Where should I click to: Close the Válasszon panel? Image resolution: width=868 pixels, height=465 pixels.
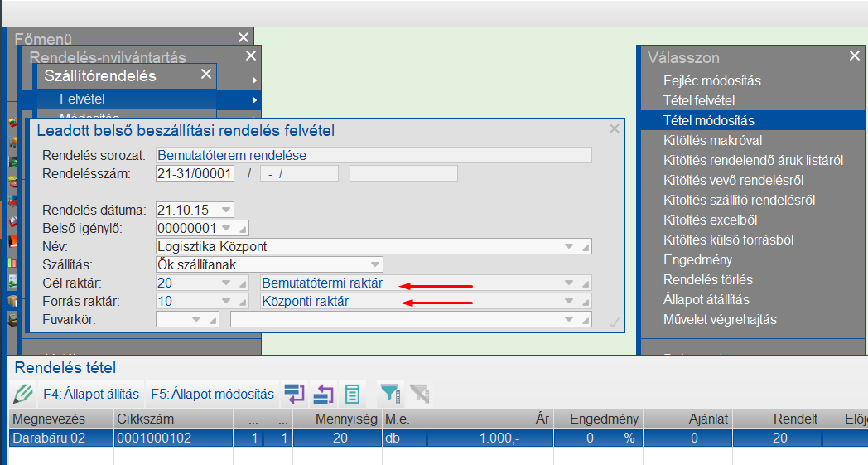854,56
